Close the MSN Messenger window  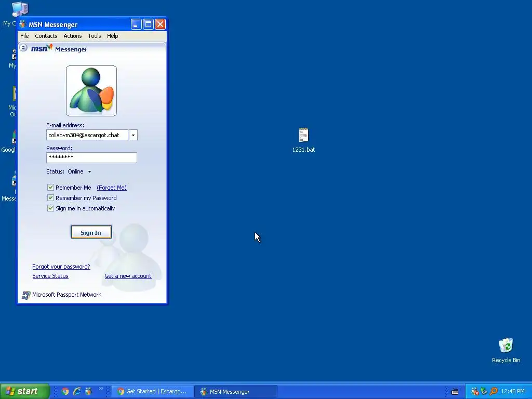[160, 24]
